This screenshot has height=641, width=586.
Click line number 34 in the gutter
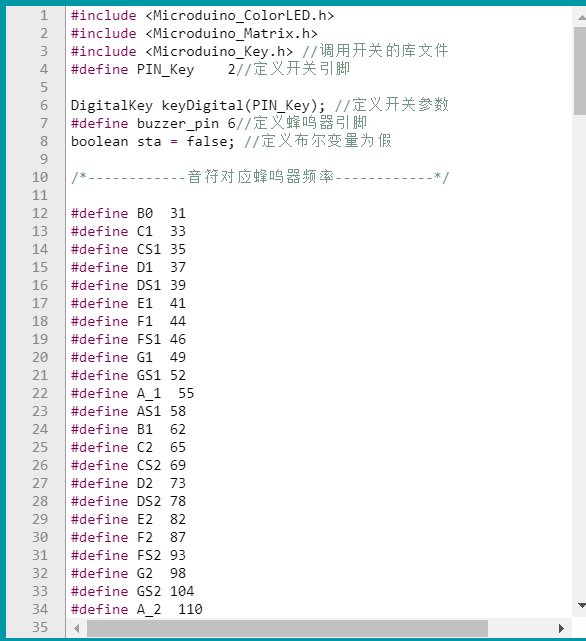[40, 609]
